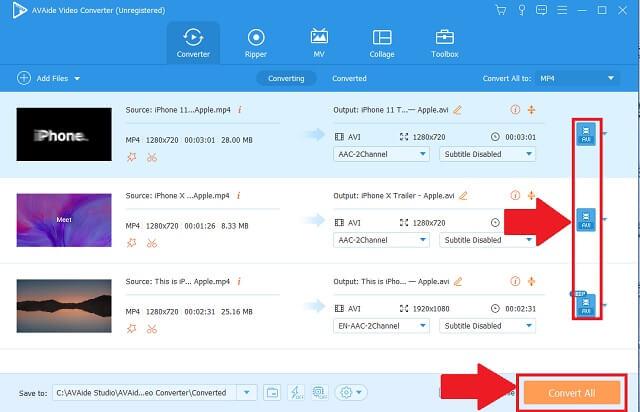Viewport: 640px width, 412px height.
Task: Open the Subtitle Disabled dropdown for iPhone 11 video
Action: [x=487, y=154]
